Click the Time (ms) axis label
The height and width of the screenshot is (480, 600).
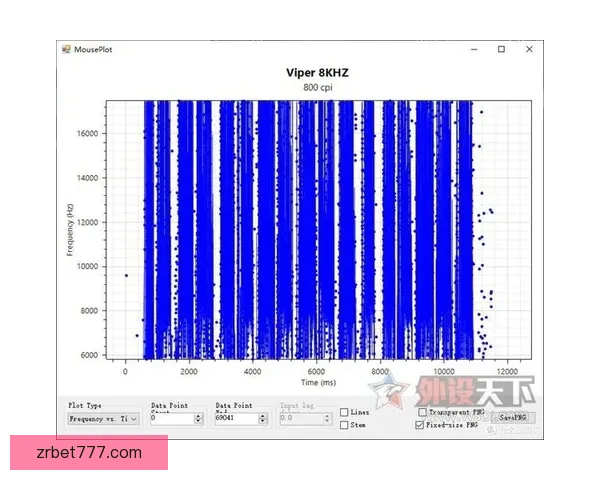(x=318, y=382)
